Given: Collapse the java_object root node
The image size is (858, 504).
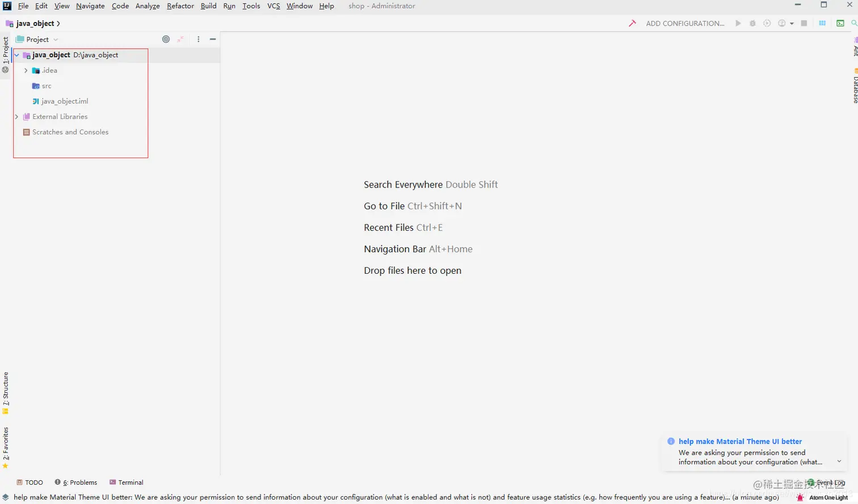Looking at the screenshot, I should click(x=17, y=55).
